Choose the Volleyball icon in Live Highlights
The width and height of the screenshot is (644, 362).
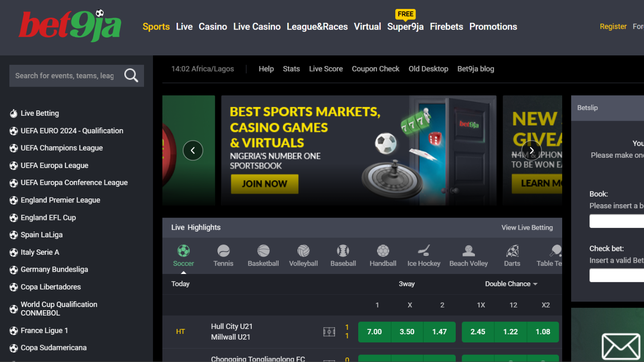click(x=304, y=251)
